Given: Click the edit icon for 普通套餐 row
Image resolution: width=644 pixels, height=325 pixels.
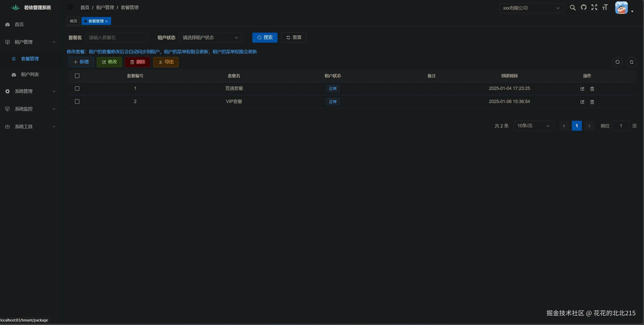Looking at the screenshot, I should [x=582, y=89].
